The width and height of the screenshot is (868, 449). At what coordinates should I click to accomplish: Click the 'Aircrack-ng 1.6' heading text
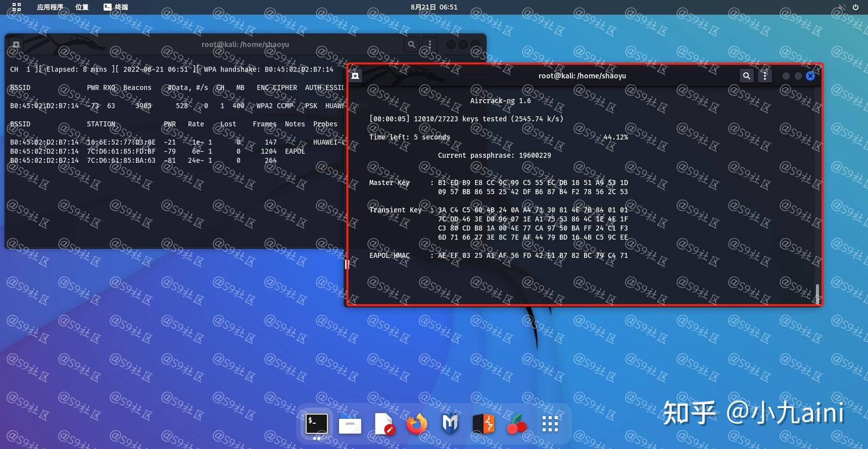point(500,101)
